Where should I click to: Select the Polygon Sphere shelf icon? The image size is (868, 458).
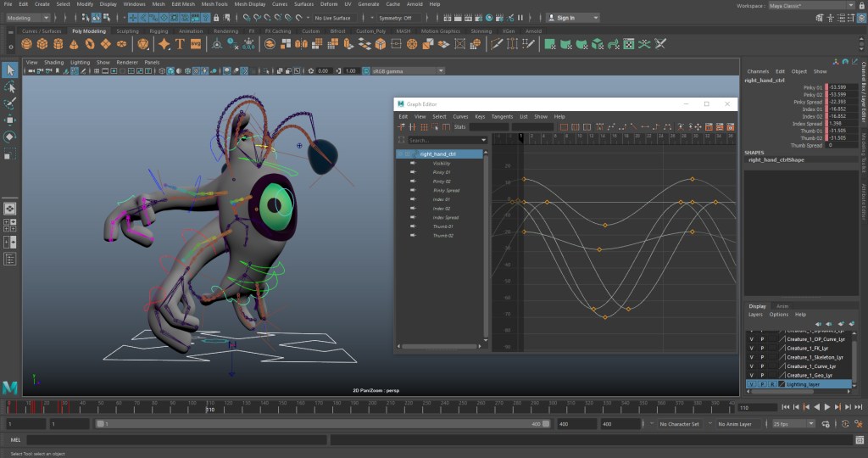25,43
